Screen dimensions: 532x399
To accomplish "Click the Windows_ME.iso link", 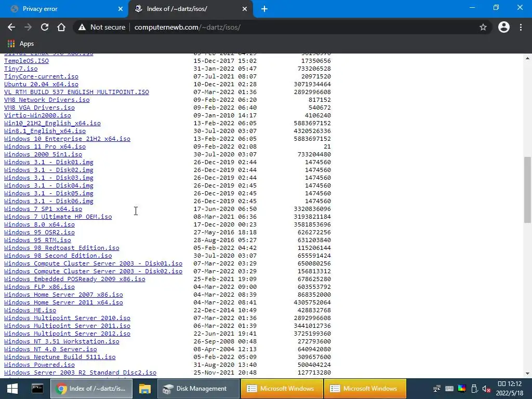I will 30,311.
